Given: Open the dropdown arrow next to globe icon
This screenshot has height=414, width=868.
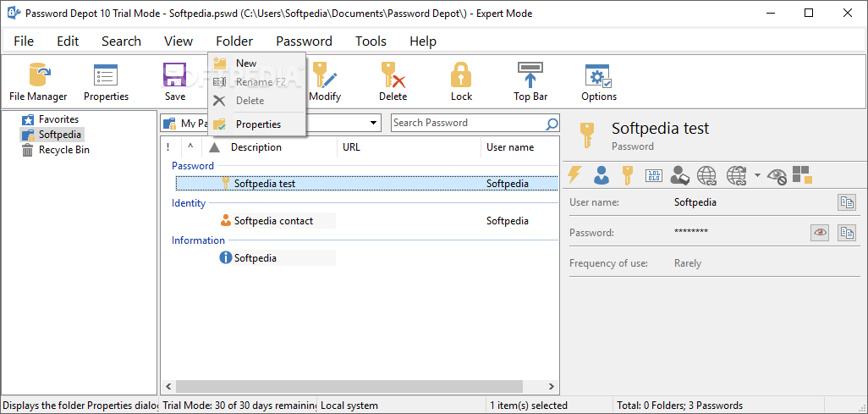Looking at the screenshot, I should click(757, 176).
